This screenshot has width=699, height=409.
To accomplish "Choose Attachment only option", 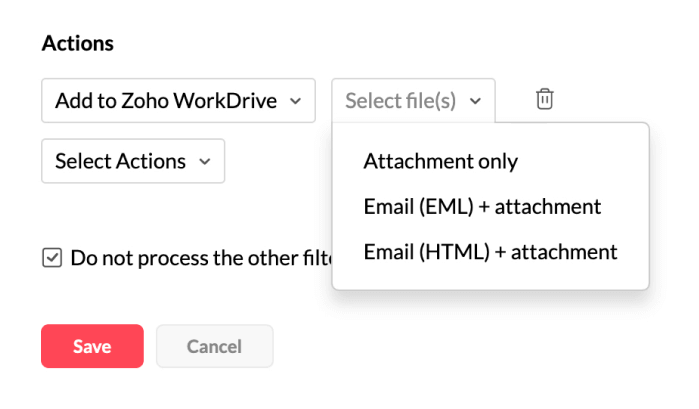I will [441, 160].
